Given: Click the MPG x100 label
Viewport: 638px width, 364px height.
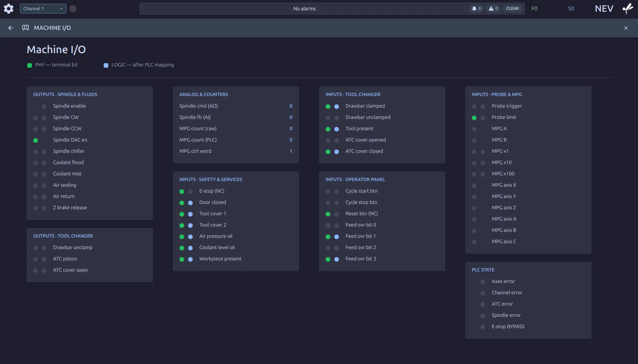Looking at the screenshot, I should point(503,174).
